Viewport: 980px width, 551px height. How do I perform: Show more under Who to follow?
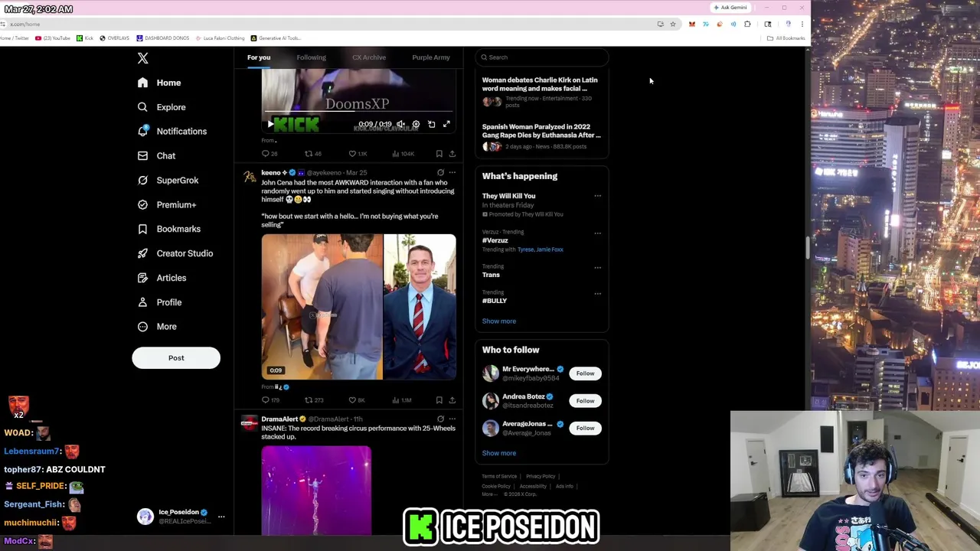(x=499, y=453)
